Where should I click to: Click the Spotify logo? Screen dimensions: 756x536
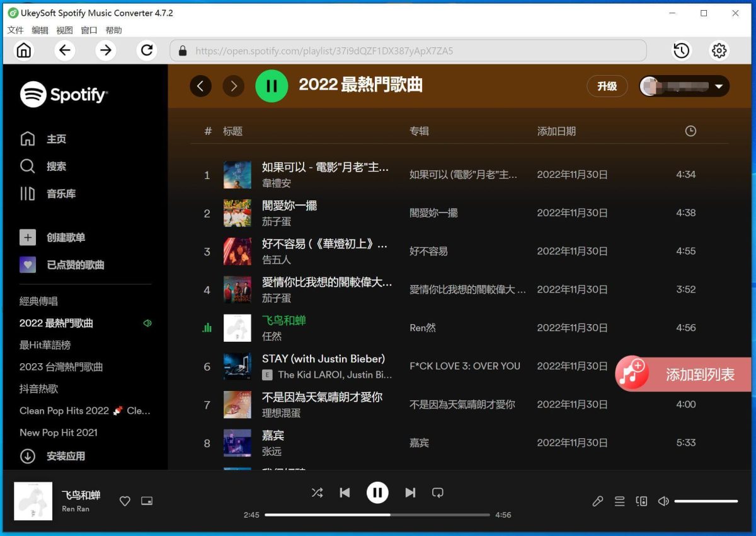point(64,95)
